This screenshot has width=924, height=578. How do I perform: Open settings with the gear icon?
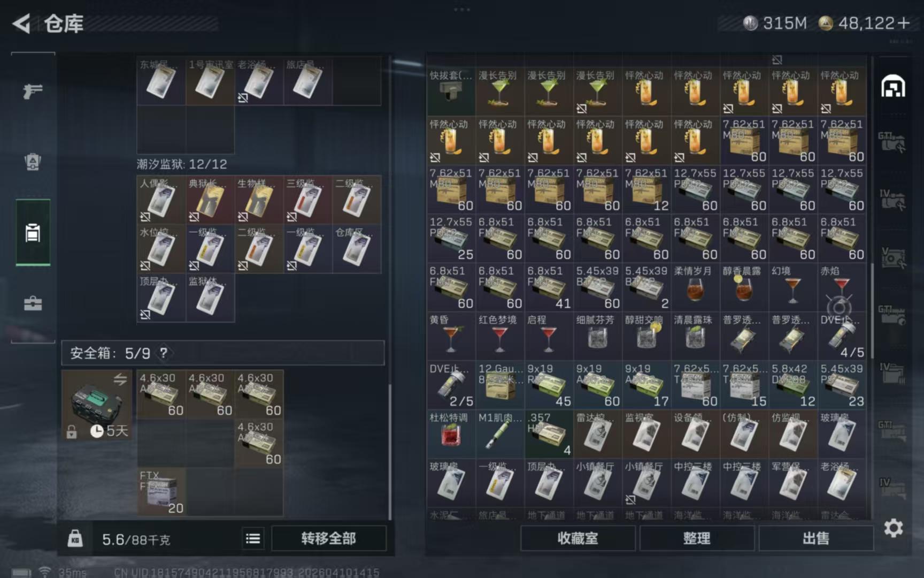pos(893,528)
